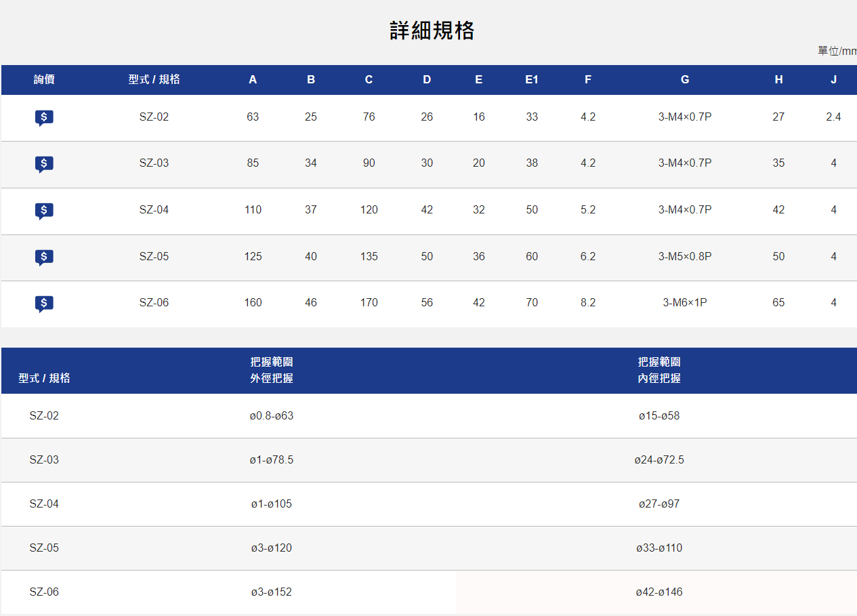Viewport: 857px width, 616px height.
Task: Select the 詢價 column header
Action: coord(44,79)
